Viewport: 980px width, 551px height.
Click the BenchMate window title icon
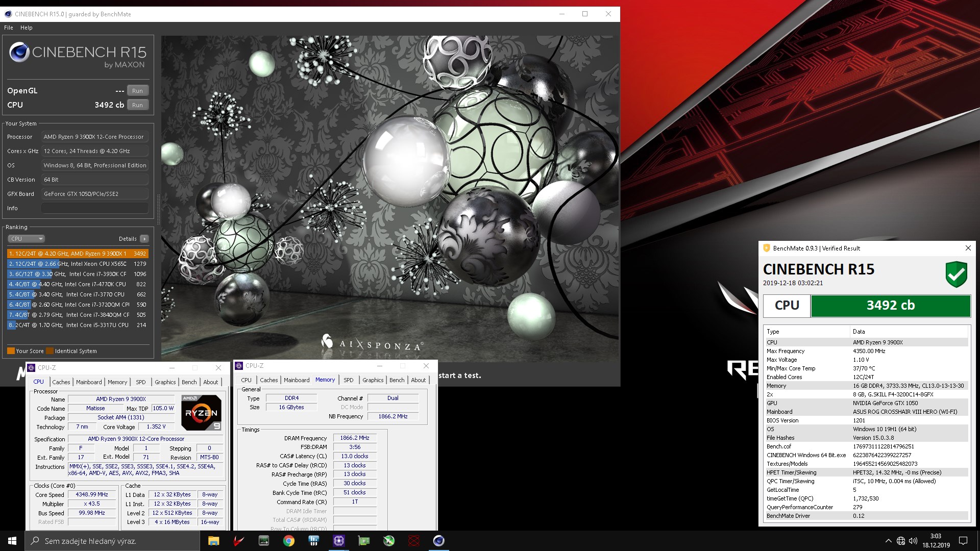pyautogui.click(x=766, y=248)
